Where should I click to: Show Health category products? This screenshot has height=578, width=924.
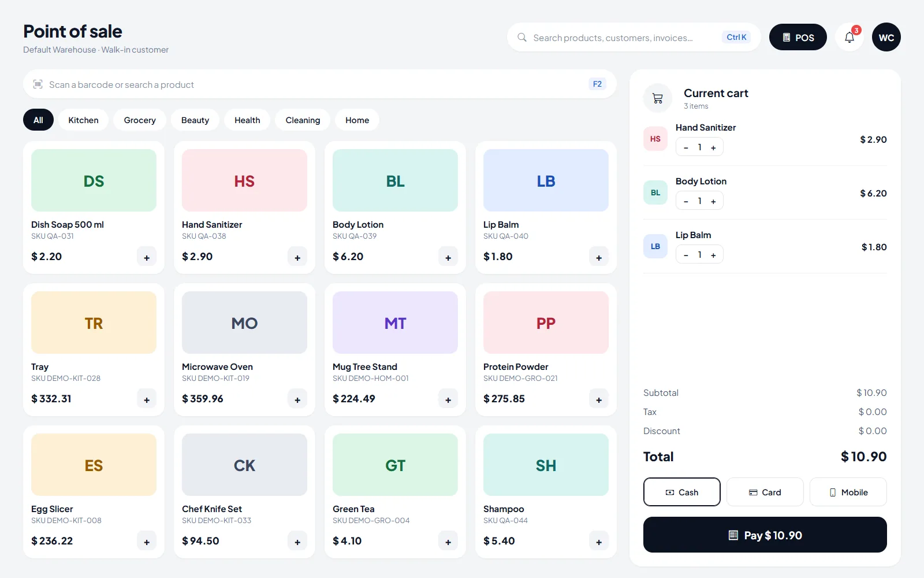click(247, 120)
